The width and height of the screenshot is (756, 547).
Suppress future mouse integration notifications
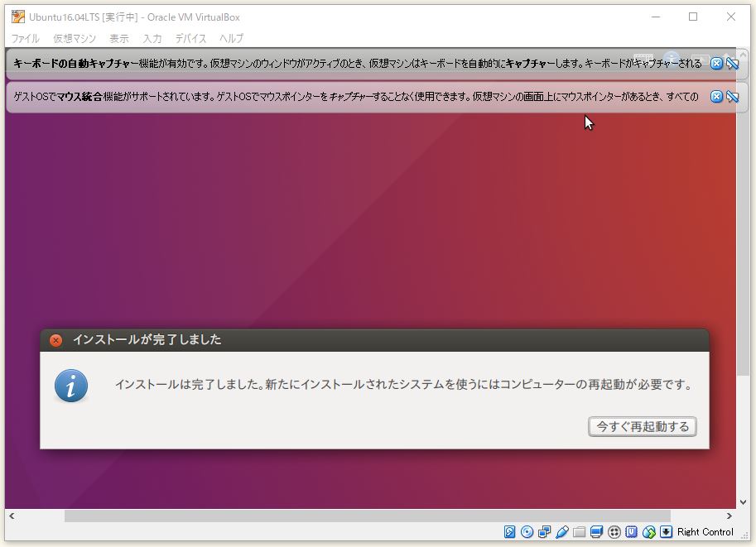click(x=732, y=96)
